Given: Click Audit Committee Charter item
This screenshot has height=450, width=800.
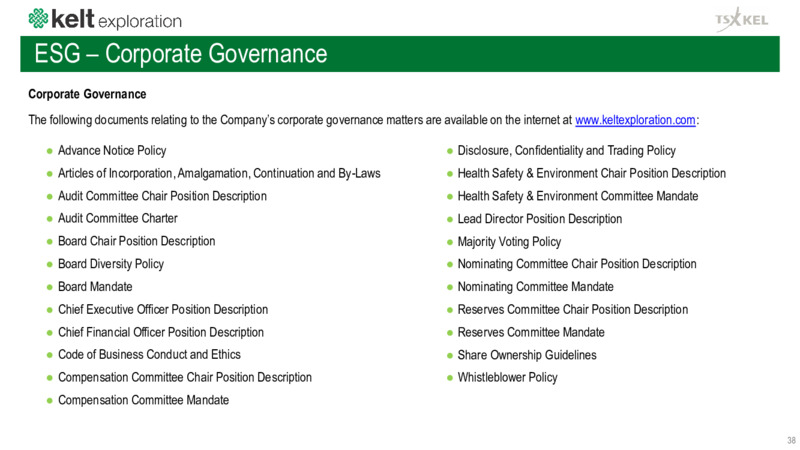Looking at the screenshot, I should coord(117,218).
